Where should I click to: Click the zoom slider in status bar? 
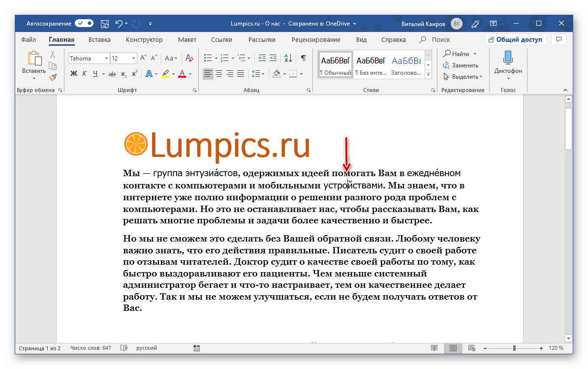point(514,348)
